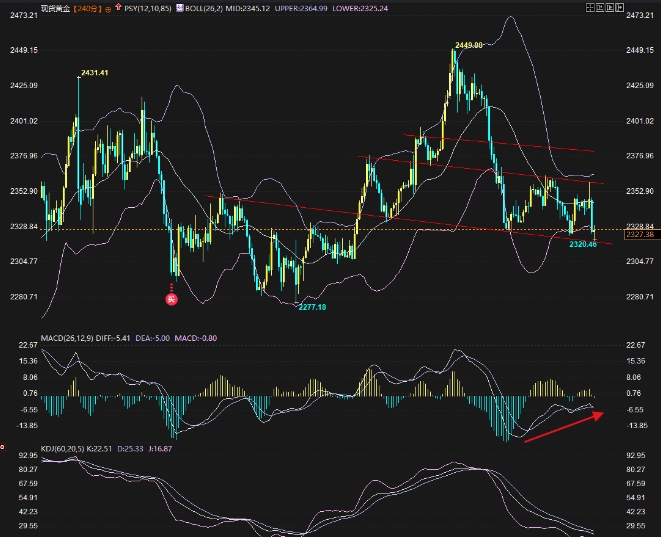This screenshot has height=537, width=661.
Task: Click the D:25.33 value
Action: (x=130, y=449)
